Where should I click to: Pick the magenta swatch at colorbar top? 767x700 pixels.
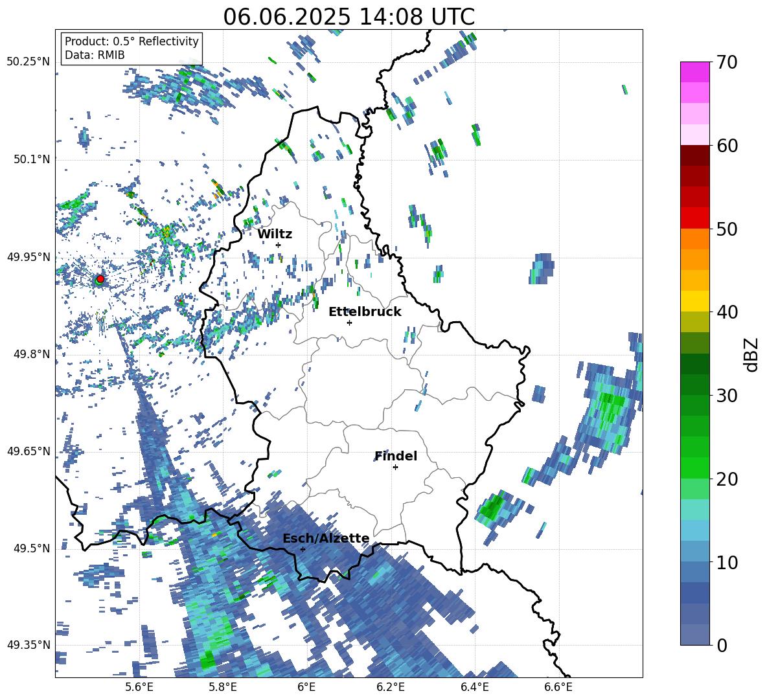(x=694, y=72)
